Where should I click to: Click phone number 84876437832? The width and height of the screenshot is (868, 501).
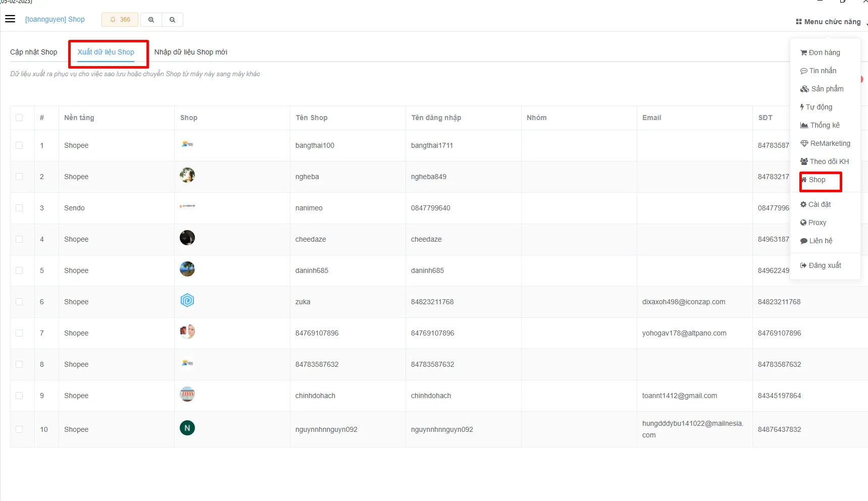click(x=779, y=429)
